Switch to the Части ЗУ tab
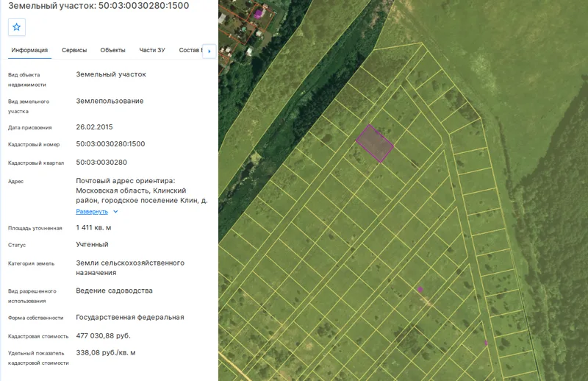588x381 pixels. pyautogui.click(x=152, y=50)
